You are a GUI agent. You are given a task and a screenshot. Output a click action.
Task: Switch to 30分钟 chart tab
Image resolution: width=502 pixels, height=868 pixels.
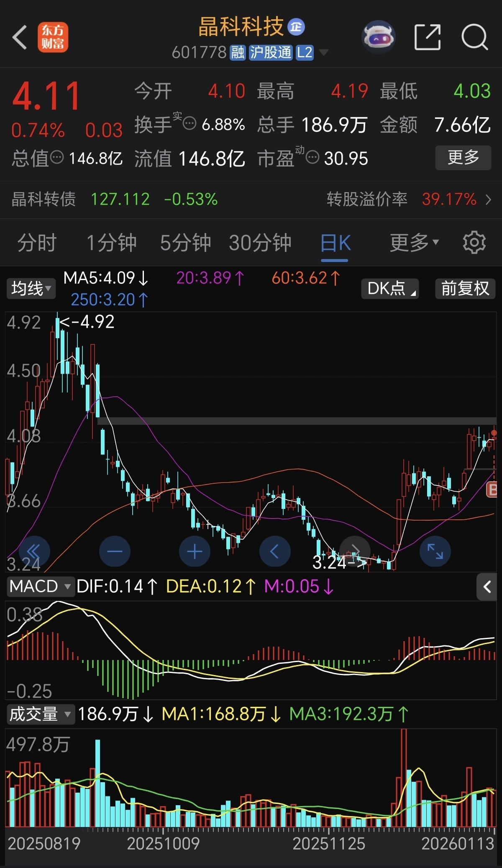(x=260, y=243)
